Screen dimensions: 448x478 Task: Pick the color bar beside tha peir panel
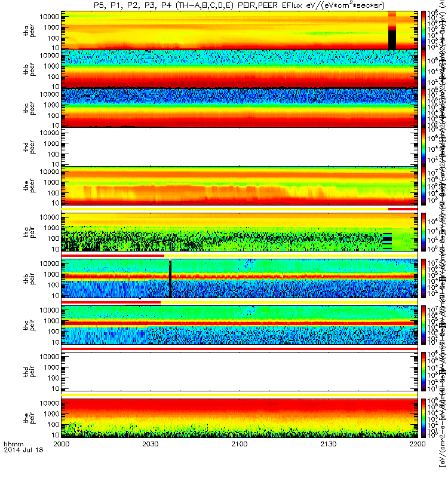click(424, 232)
